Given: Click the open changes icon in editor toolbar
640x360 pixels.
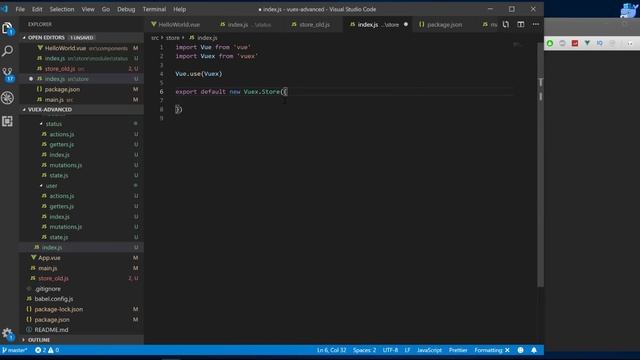Looking at the screenshot, I should [506, 24].
